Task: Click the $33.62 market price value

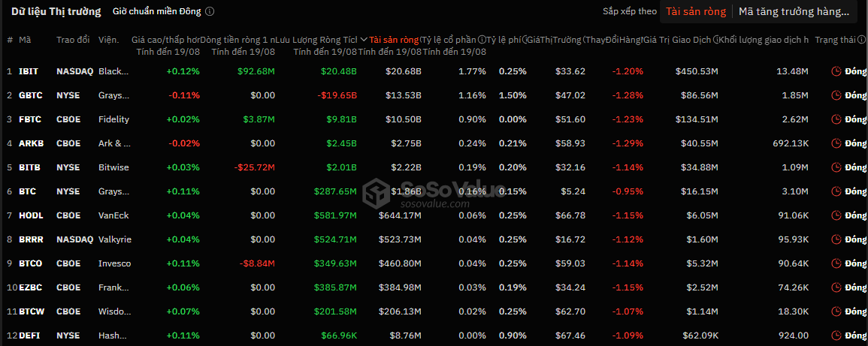Action: click(x=570, y=71)
